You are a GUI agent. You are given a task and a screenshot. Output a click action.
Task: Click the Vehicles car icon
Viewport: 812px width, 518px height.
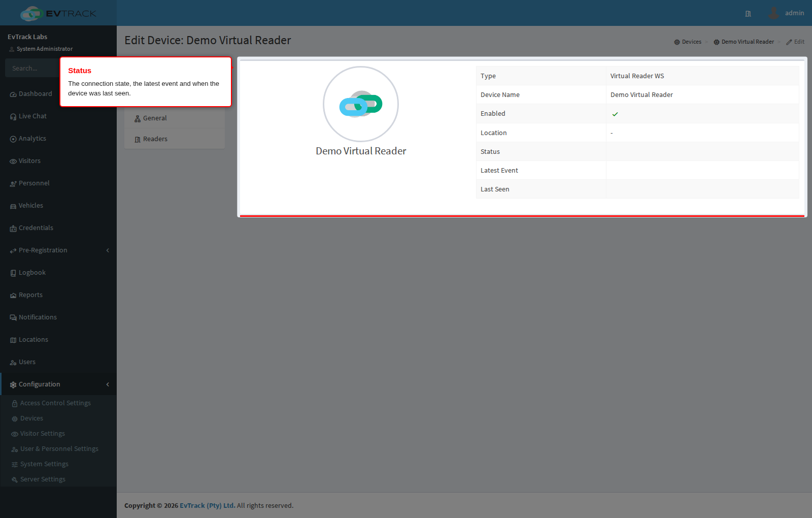(x=13, y=206)
